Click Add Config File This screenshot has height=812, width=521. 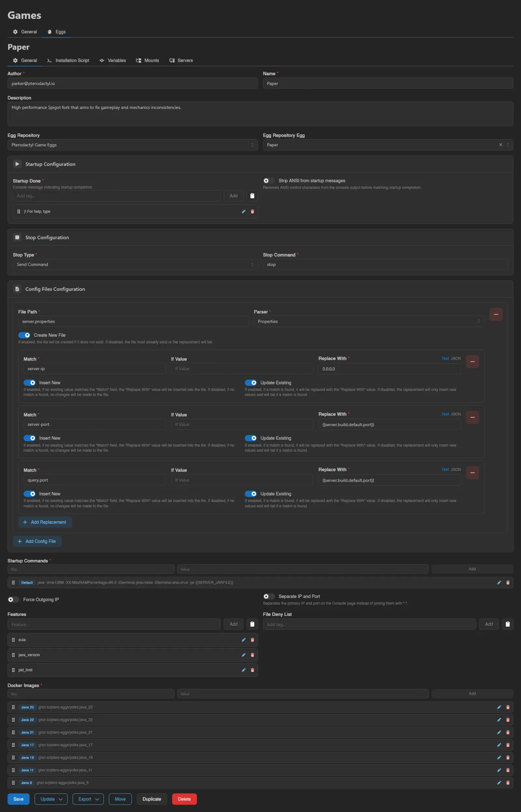[x=37, y=541]
